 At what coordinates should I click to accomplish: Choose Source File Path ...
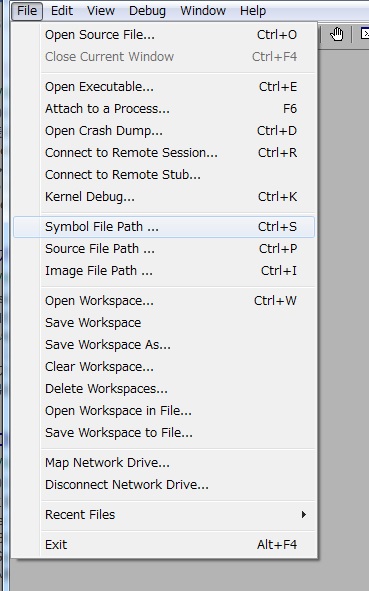[x=164, y=249]
